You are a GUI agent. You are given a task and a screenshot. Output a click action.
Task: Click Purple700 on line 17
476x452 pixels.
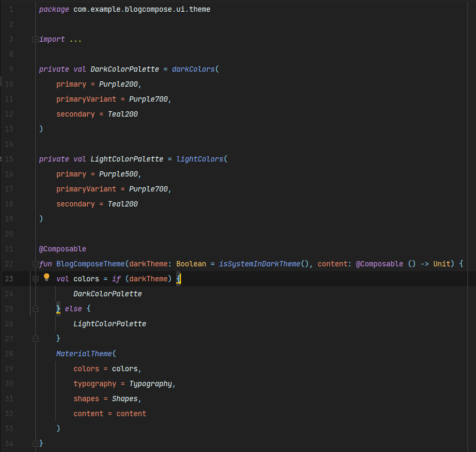click(148, 189)
